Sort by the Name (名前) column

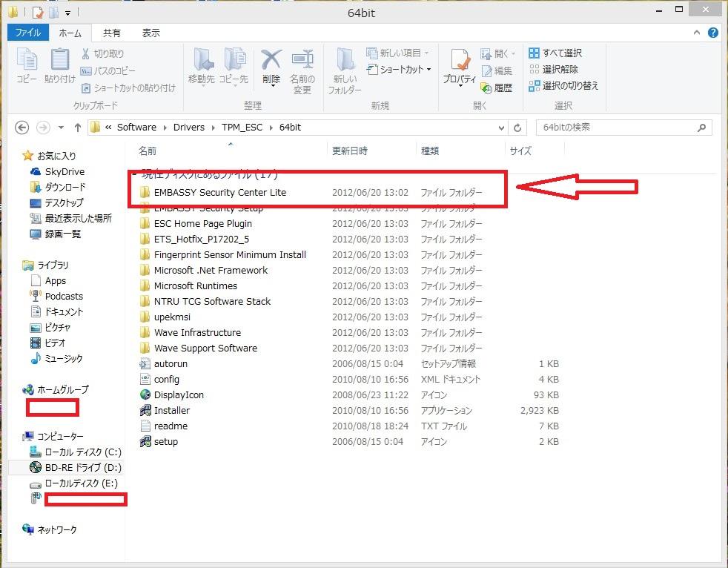pyautogui.click(x=148, y=151)
